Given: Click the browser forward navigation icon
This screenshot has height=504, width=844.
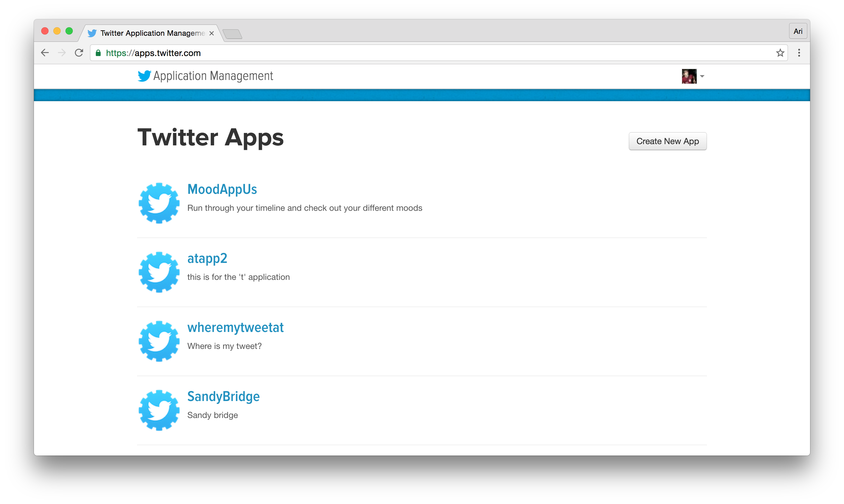Looking at the screenshot, I should pyautogui.click(x=62, y=53).
